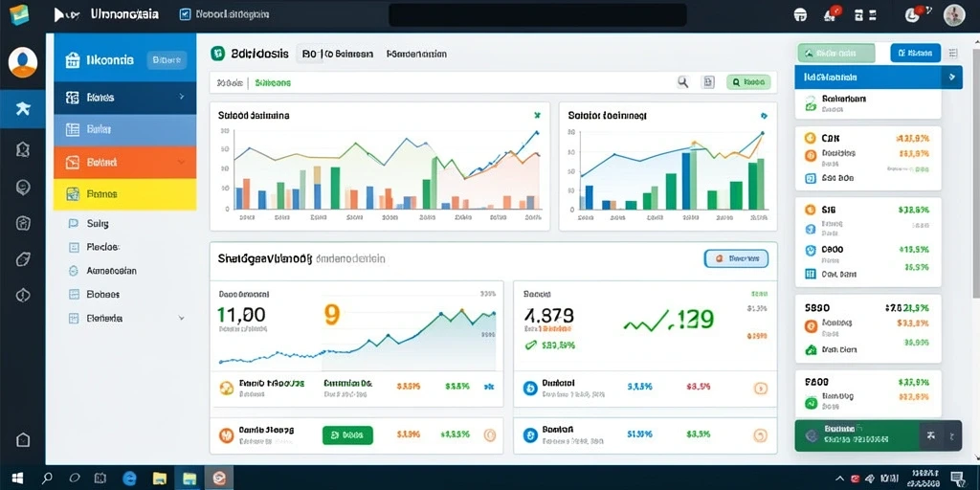Expand the last sidebar list item's down chevron
Viewport: 980px width, 490px height.
(x=181, y=318)
